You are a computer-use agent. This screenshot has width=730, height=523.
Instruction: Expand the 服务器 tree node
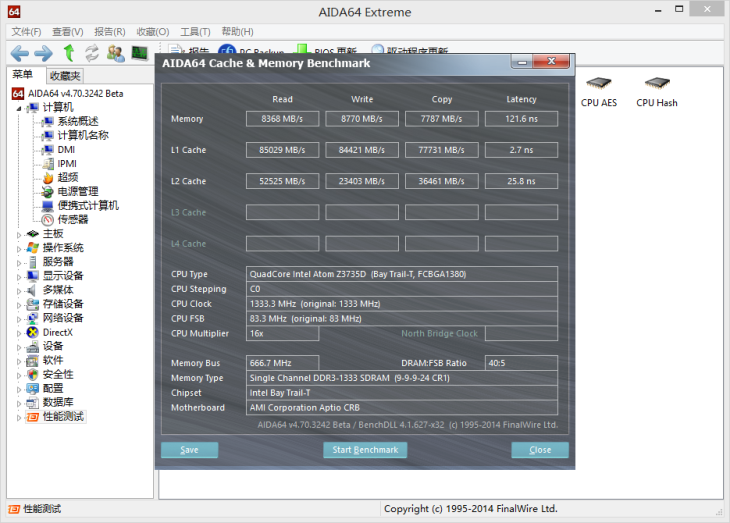19,263
